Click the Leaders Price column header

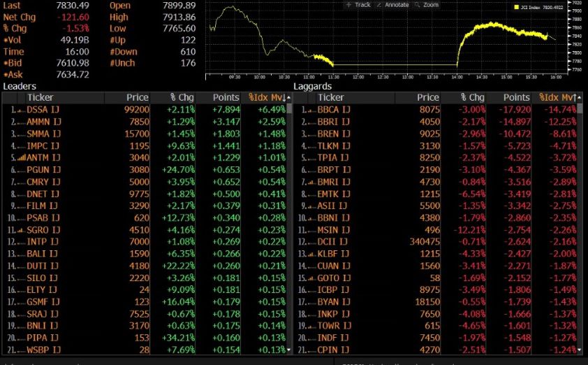tap(138, 98)
